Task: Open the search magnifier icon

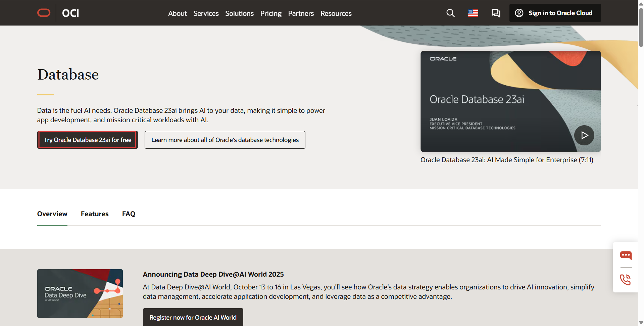Action: (450, 13)
